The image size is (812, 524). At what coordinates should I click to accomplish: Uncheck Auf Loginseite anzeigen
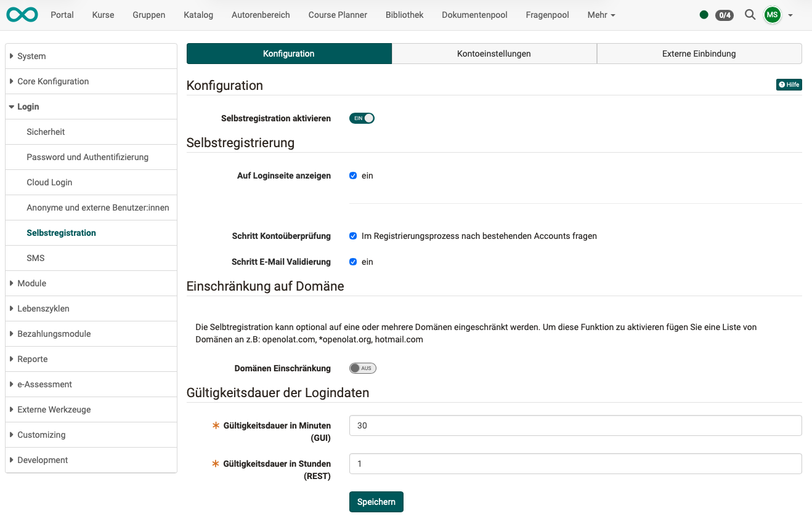[x=353, y=175]
